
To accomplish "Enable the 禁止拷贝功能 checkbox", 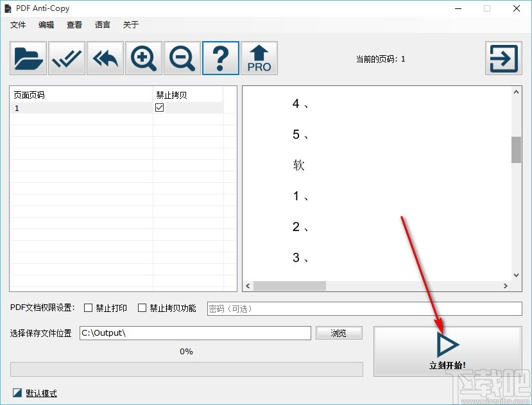I will [142, 308].
